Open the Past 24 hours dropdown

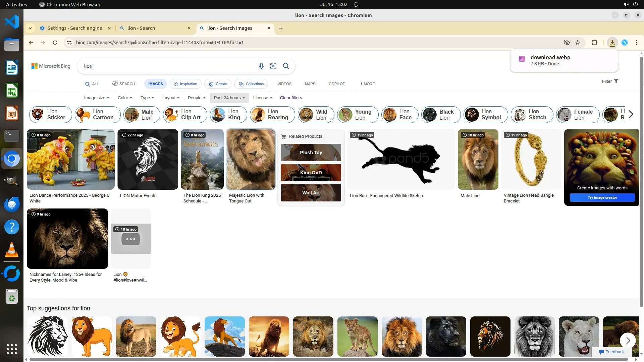[229, 98]
